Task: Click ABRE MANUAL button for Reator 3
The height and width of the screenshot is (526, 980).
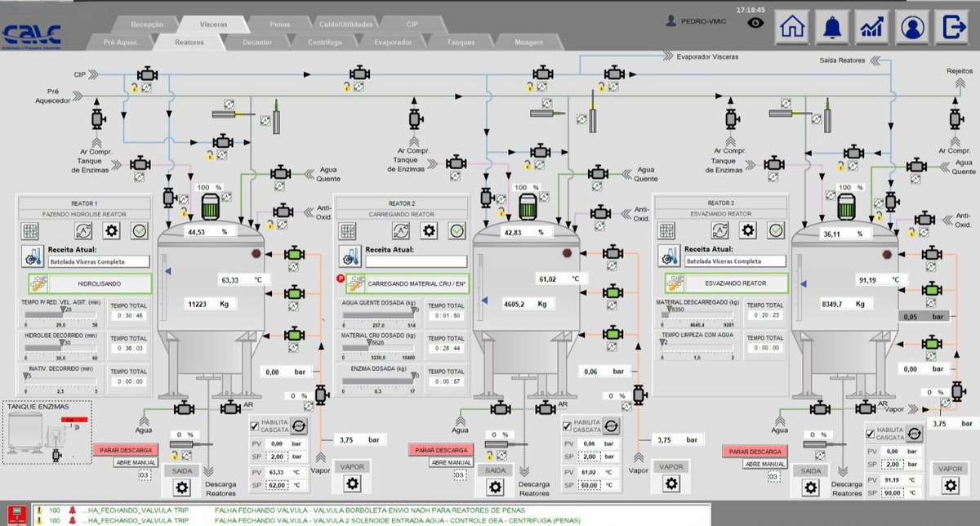Action: pyautogui.click(x=765, y=463)
